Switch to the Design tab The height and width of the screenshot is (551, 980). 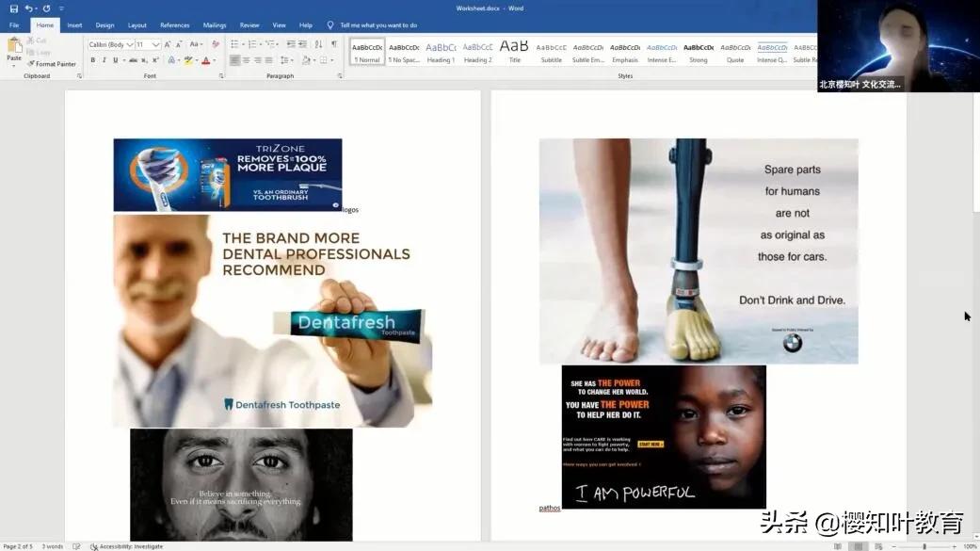104,25
